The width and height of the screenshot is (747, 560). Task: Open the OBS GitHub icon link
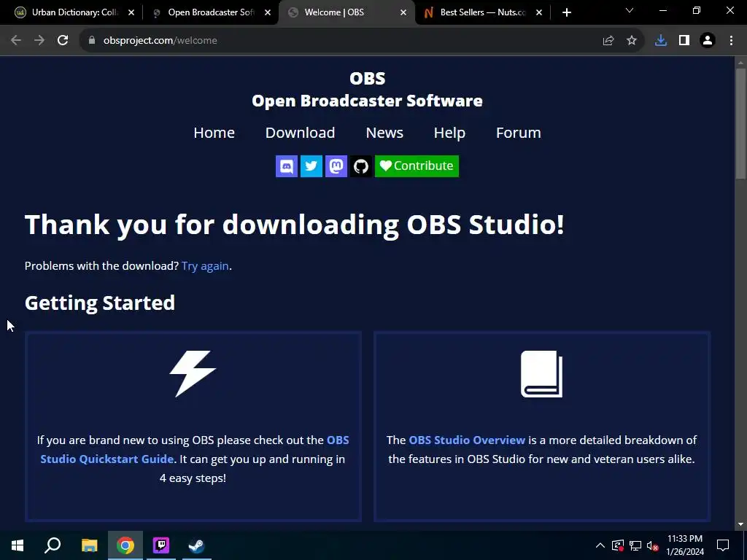tap(360, 166)
